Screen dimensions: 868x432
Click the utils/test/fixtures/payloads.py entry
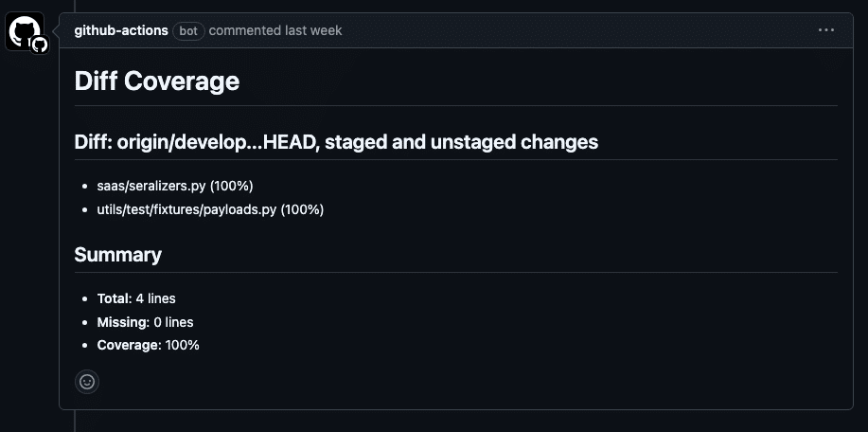pyautogui.click(x=210, y=209)
